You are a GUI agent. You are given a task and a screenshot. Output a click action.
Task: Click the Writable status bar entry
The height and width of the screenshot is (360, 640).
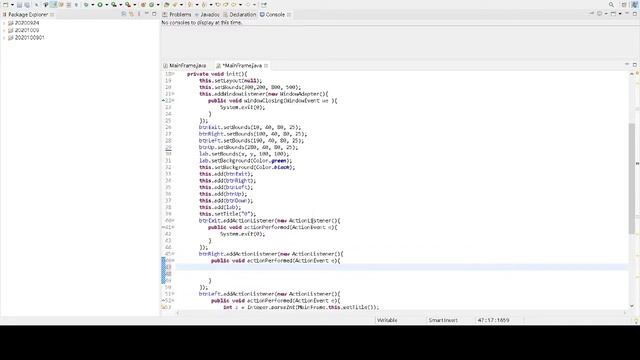(387, 320)
